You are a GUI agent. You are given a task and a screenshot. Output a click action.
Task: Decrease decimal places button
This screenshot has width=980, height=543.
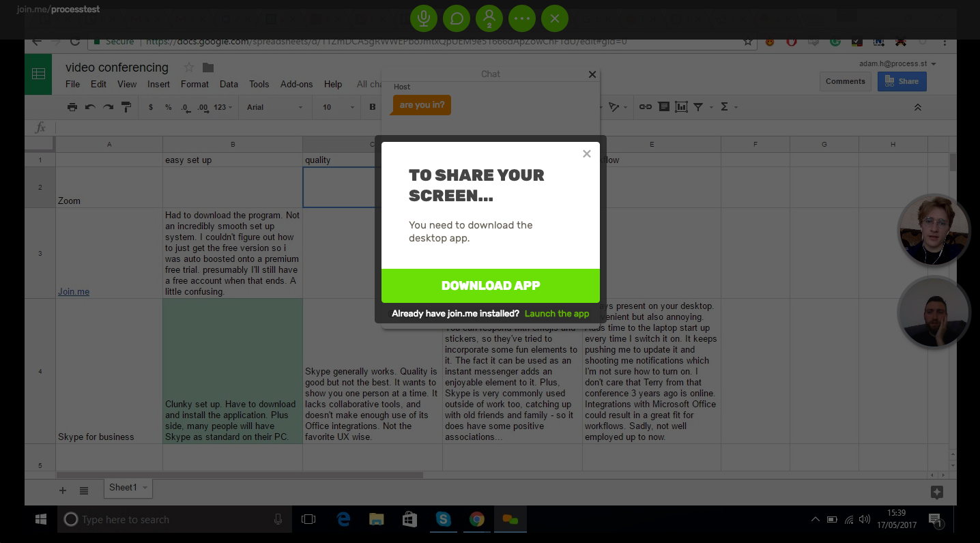[185, 107]
